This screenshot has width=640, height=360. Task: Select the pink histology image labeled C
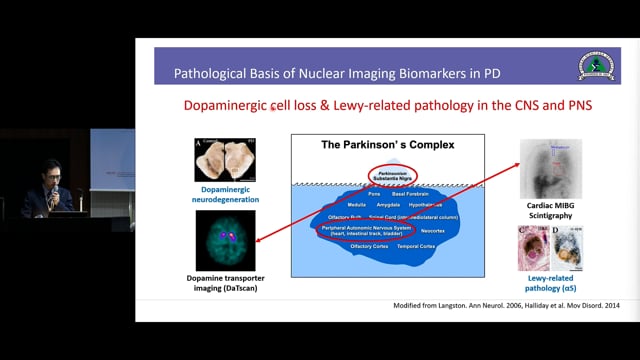(x=533, y=248)
